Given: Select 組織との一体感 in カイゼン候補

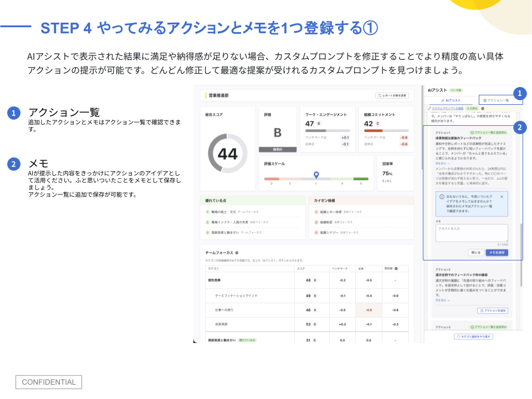Looking at the screenshot, I should tap(331, 212).
